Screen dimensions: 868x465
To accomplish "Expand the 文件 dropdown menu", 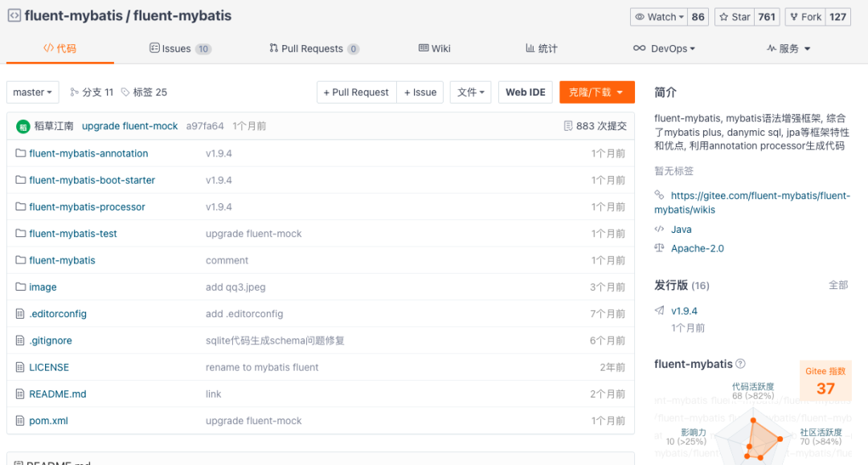I will pos(470,92).
